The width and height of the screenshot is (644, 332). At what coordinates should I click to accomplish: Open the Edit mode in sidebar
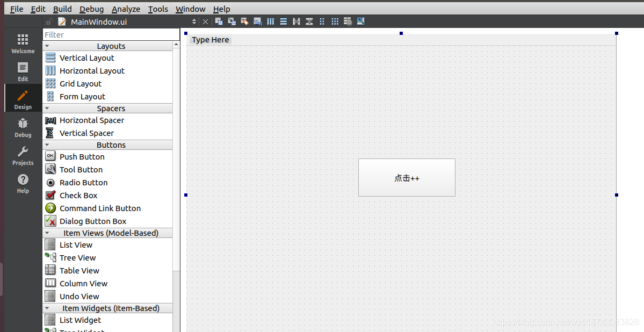pos(23,71)
